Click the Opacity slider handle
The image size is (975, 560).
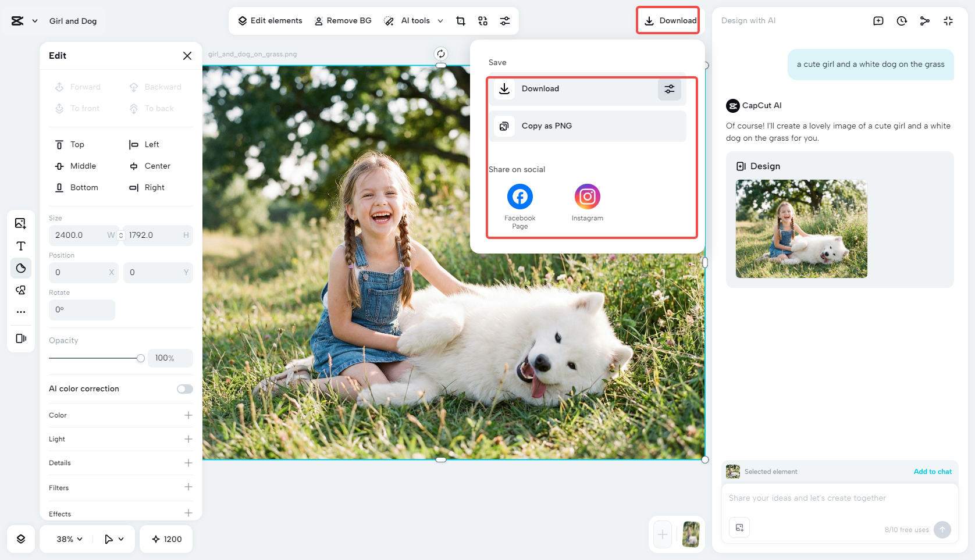coord(141,358)
